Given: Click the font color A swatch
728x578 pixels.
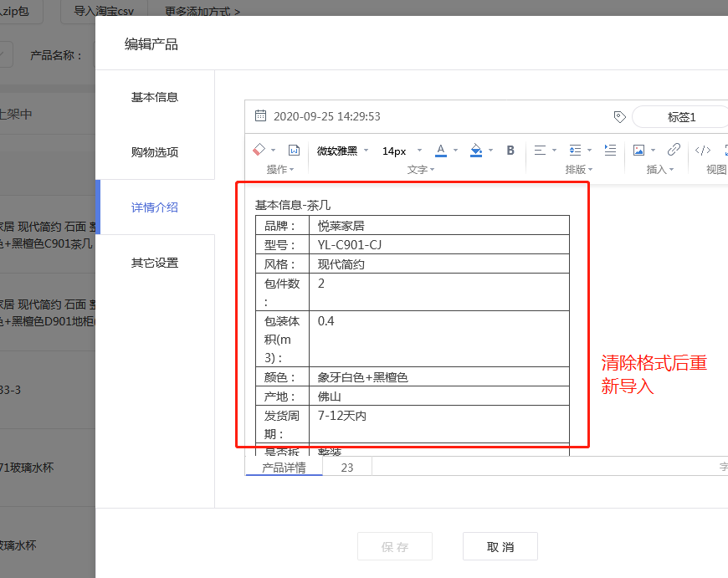Looking at the screenshot, I should tap(441, 151).
